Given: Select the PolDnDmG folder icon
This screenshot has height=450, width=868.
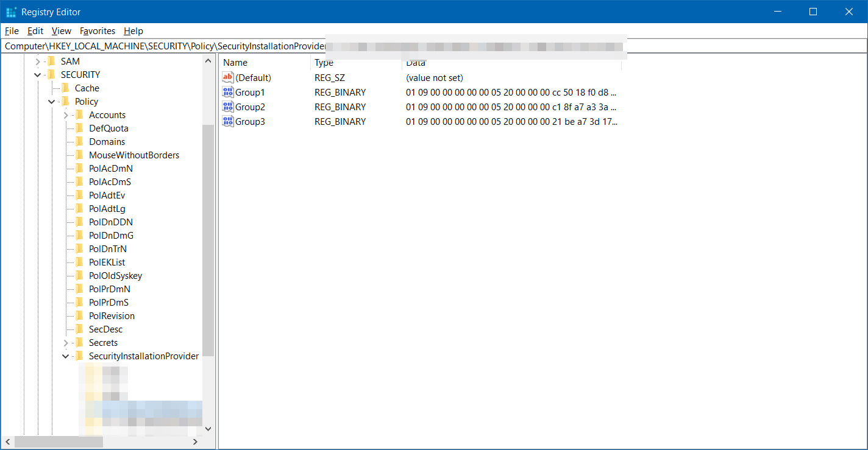Looking at the screenshot, I should pyautogui.click(x=79, y=236).
